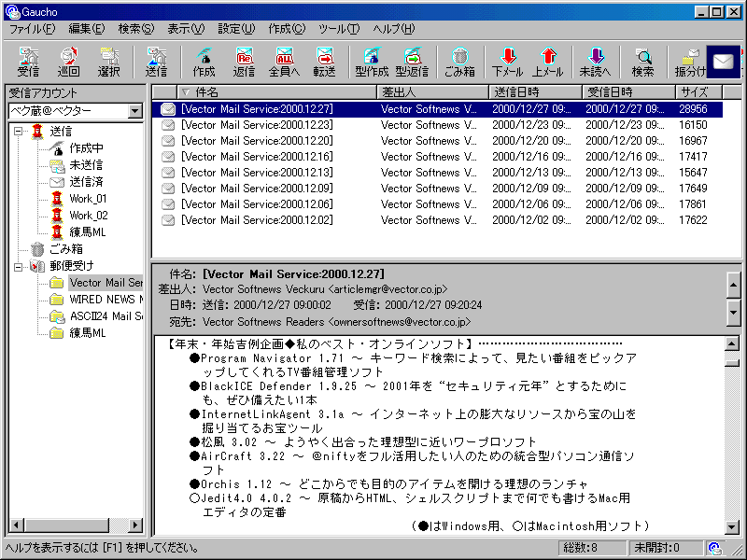Open the ツール(T) menu
The width and height of the screenshot is (747, 560).
point(339,29)
